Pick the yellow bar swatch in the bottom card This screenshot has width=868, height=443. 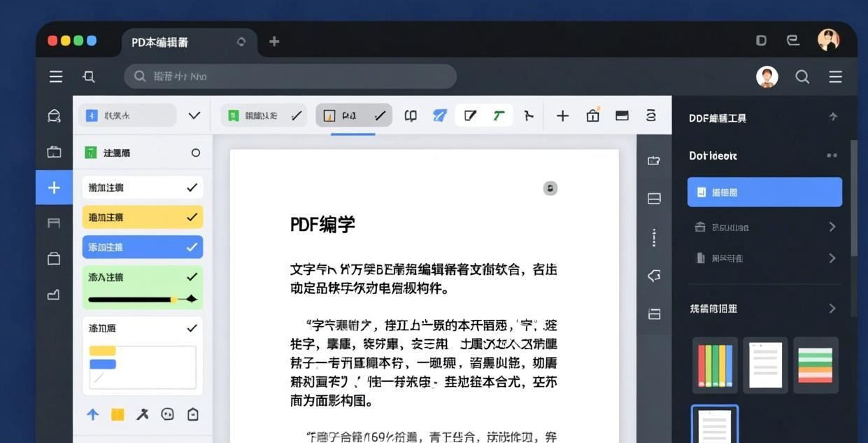tap(103, 351)
